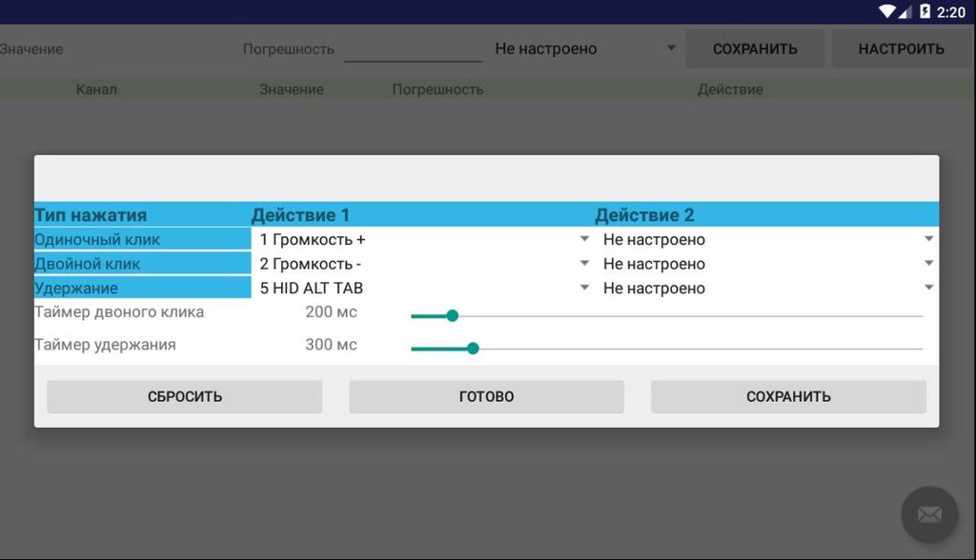This screenshot has width=976, height=560.
Task: Click the double click timer slider handle
Action: click(453, 315)
